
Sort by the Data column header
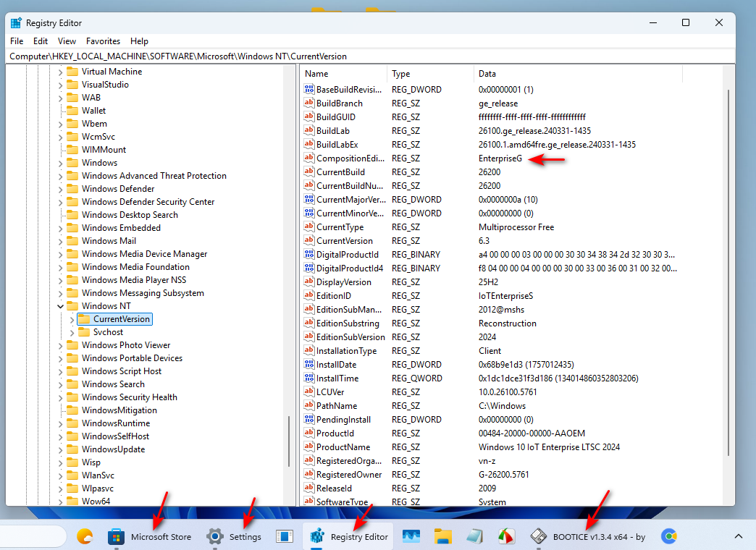[x=578, y=74]
